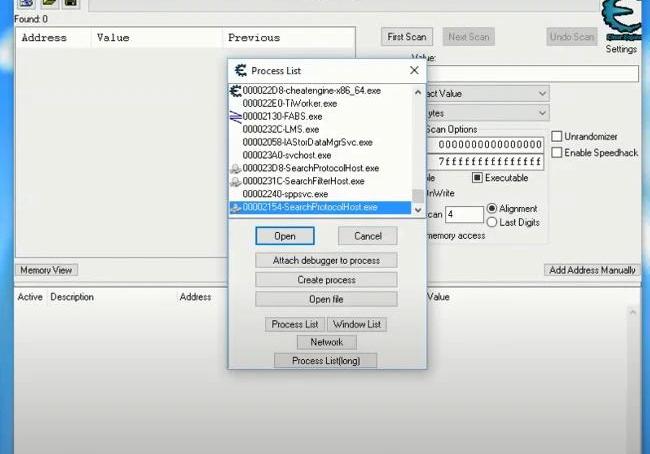Pick process 000023D8-SearchProtocolHost.exe
The width and height of the screenshot is (650, 454).
tap(310, 169)
